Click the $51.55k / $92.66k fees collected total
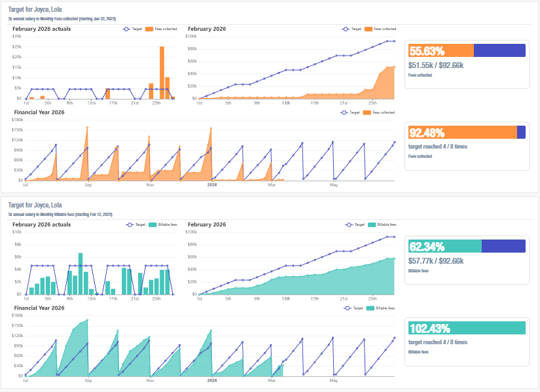Viewport: 540px width, 392px height. coord(435,65)
